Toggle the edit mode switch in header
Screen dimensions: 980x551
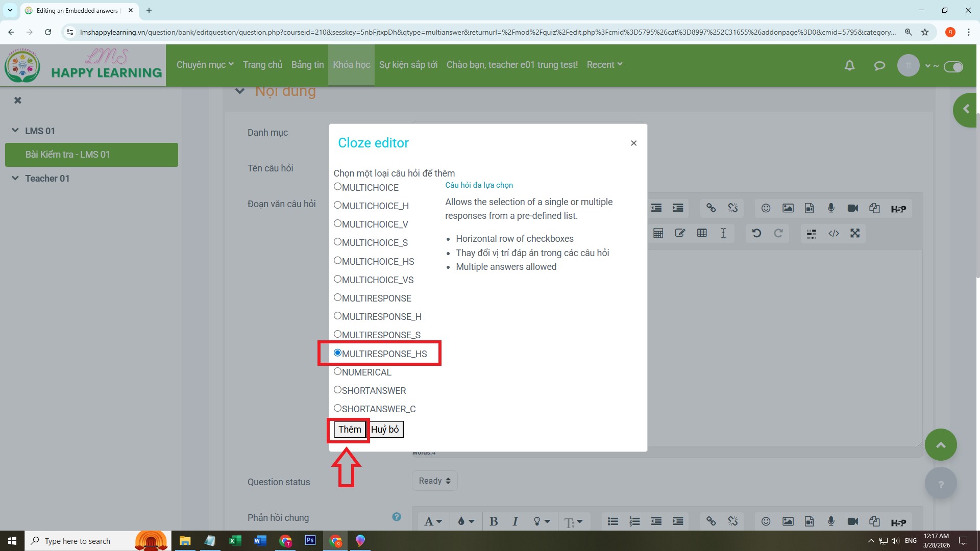coord(953,66)
